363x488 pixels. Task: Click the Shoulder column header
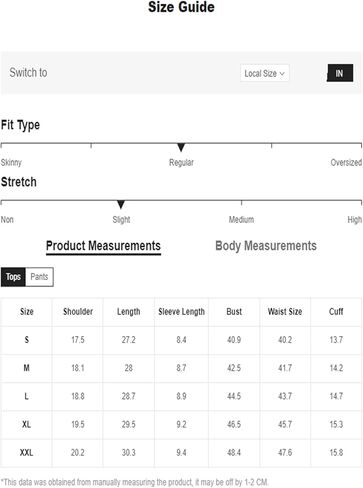click(78, 312)
